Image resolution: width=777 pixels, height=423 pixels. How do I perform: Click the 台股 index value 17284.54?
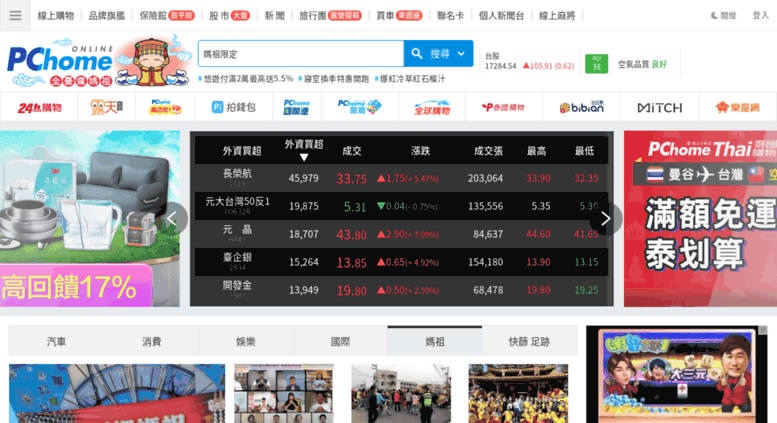[x=500, y=66]
